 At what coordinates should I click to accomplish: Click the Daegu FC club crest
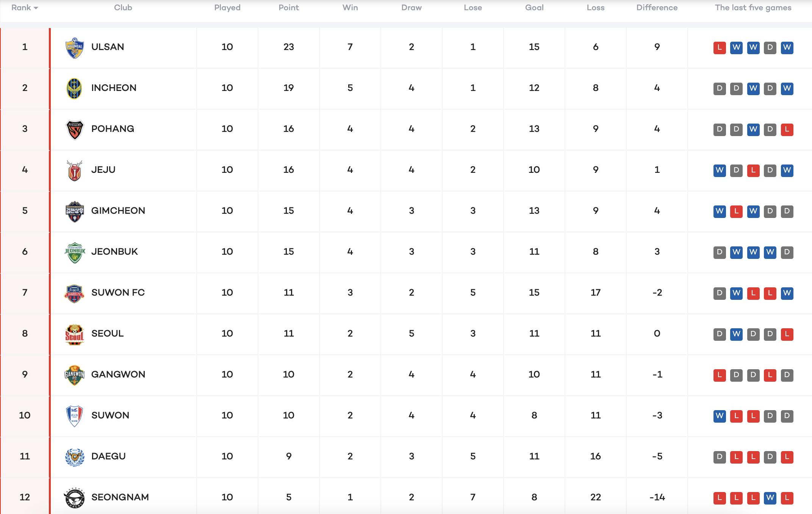click(75, 457)
